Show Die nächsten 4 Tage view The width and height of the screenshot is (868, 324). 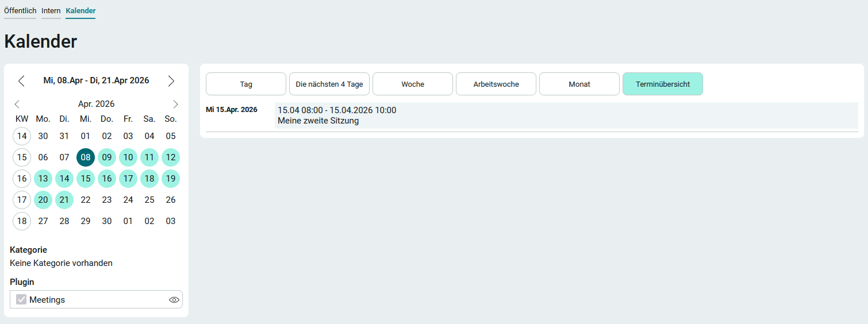[x=329, y=84]
